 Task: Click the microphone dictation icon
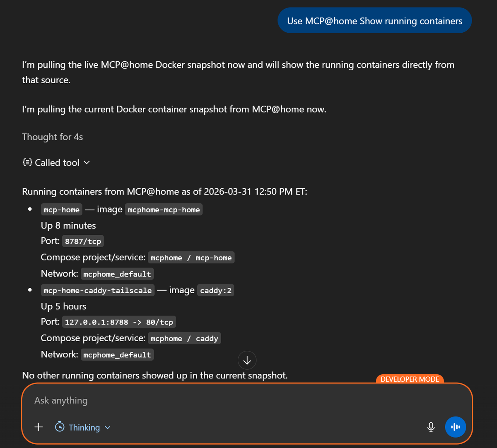[x=431, y=427]
